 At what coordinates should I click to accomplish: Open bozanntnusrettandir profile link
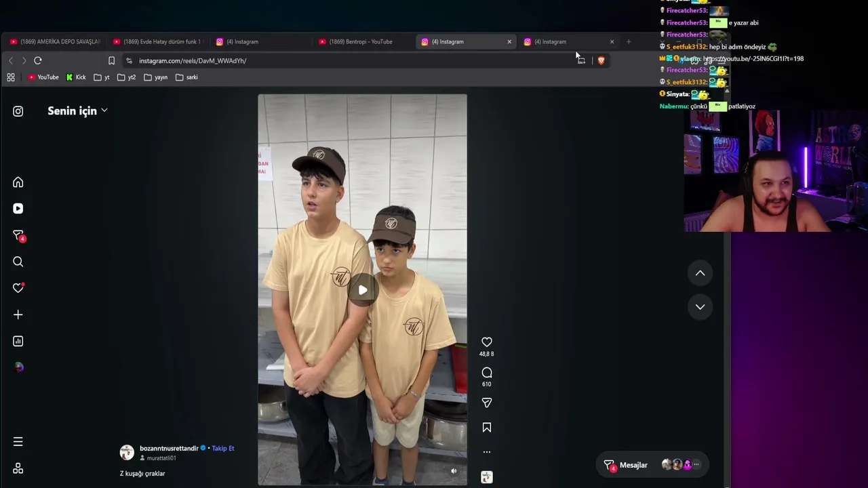169,449
